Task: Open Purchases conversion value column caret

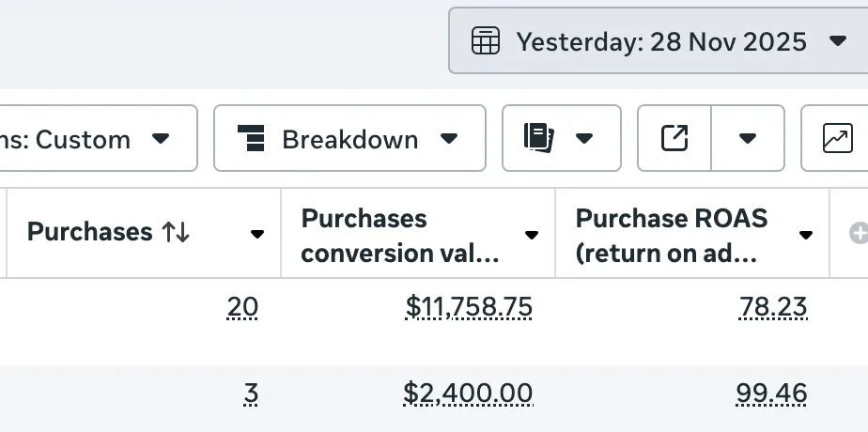Action: pos(532,235)
